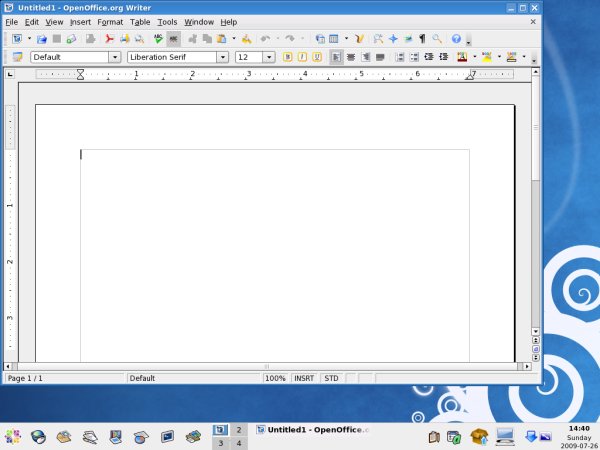Image resolution: width=600 pixels, height=450 pixels.
Task: Run the Spelling and Grammar check
Action: 158,39
